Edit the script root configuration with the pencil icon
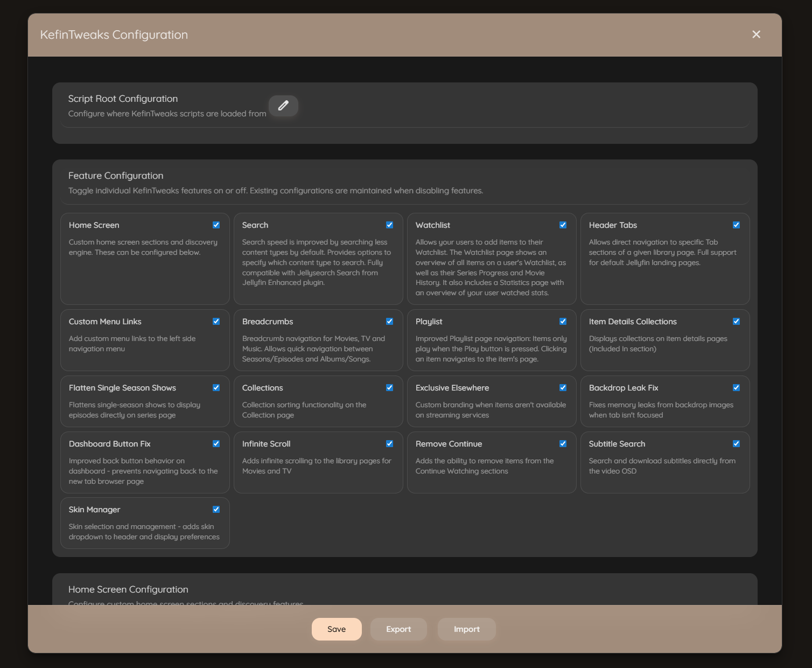812x668 pixels. tap(283, 106)
